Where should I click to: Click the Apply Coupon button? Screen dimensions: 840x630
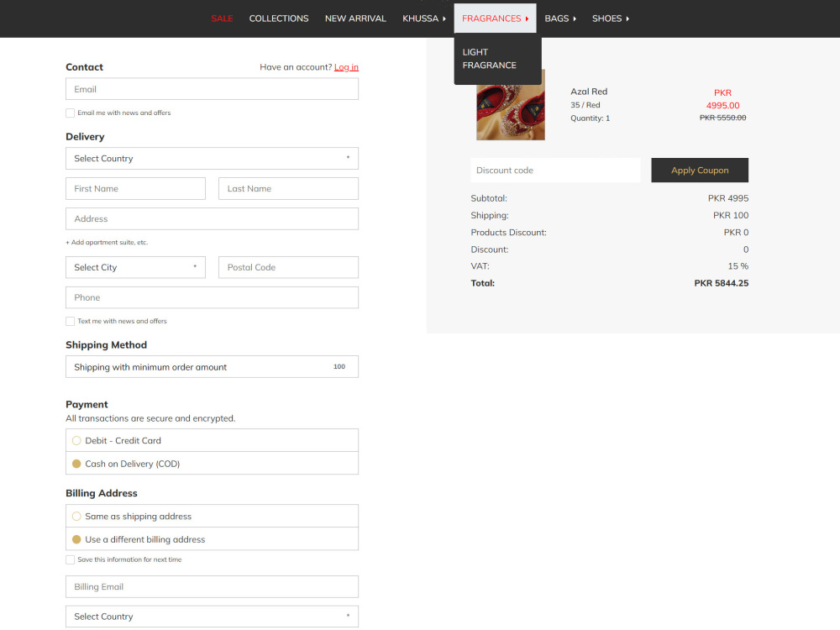point(700,171)
